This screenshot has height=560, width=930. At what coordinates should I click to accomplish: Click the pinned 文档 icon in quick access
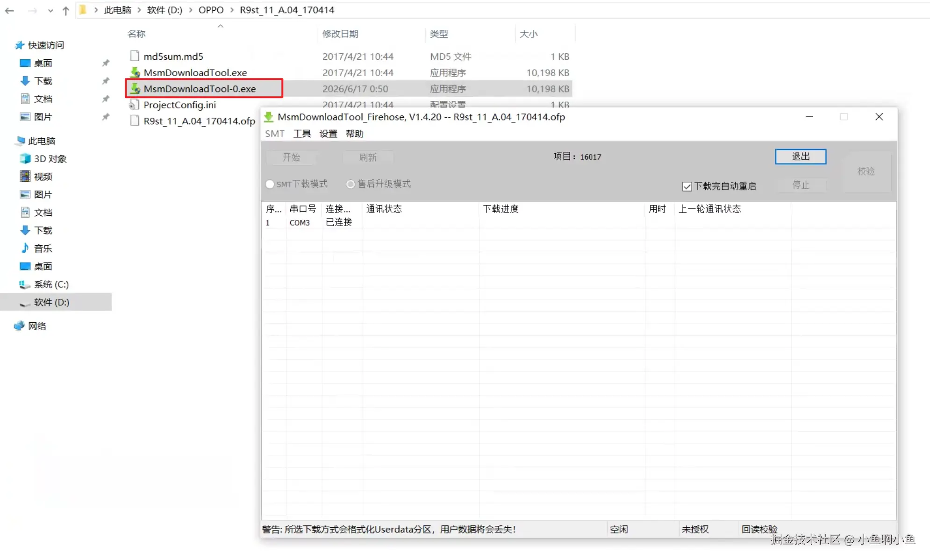coord(25,99)
